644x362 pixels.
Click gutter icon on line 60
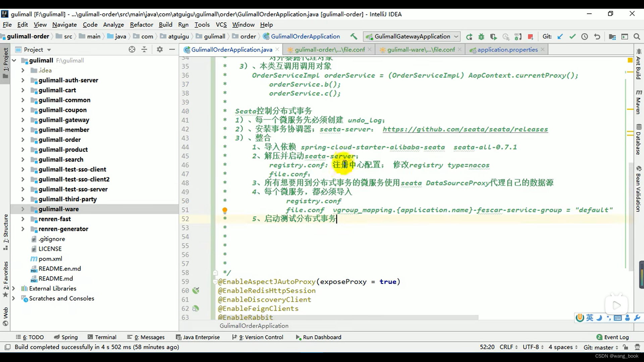click(x=196, y=291)
